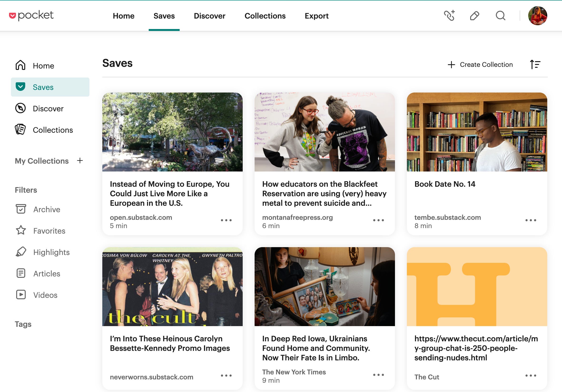This screenshot has height=392, width=562.
Task: Expand more options for Moving to Europe article
Action: click(226, 220)
